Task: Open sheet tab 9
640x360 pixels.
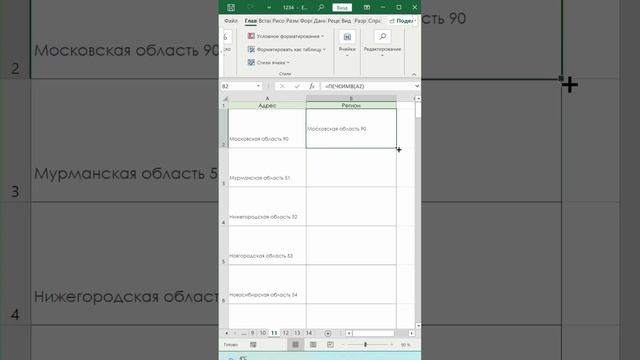Action: pyautogui.click(x=253, y=333)
